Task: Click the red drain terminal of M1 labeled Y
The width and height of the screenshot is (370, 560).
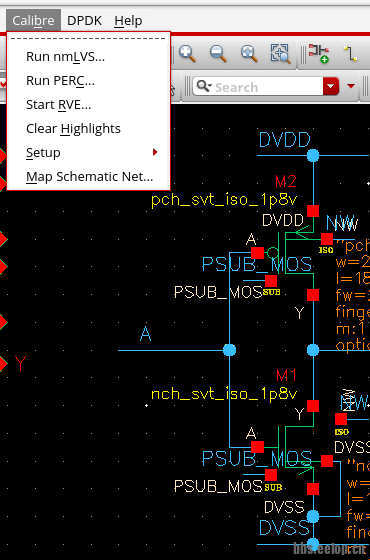Action: click(313, 406)
